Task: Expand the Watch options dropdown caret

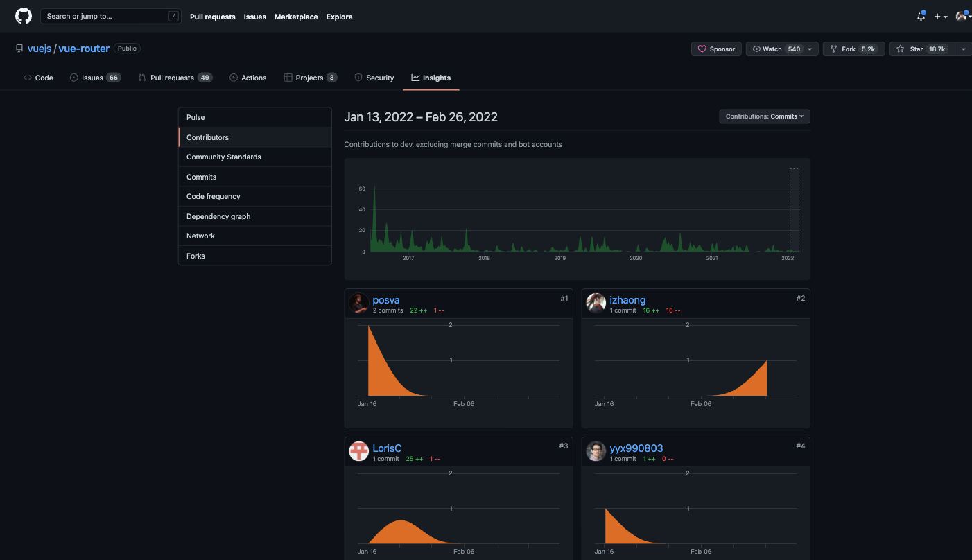Action: (810, 49)
